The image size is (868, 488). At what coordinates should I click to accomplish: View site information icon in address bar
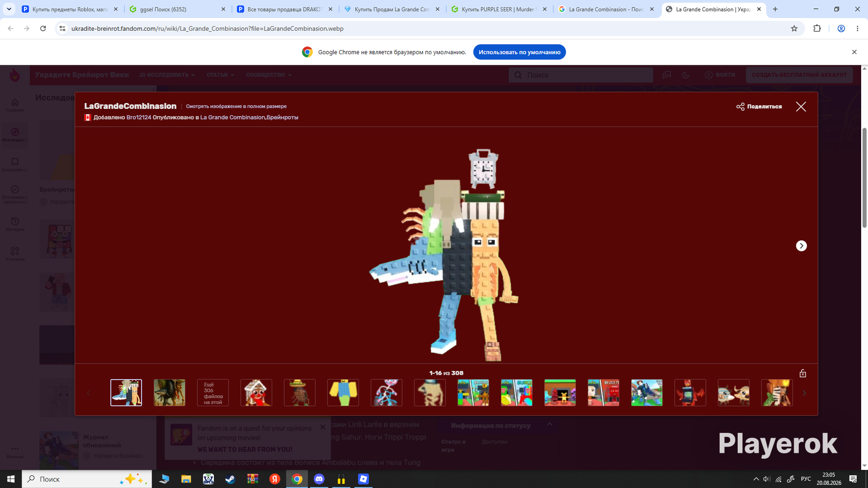tap(62, 29)
